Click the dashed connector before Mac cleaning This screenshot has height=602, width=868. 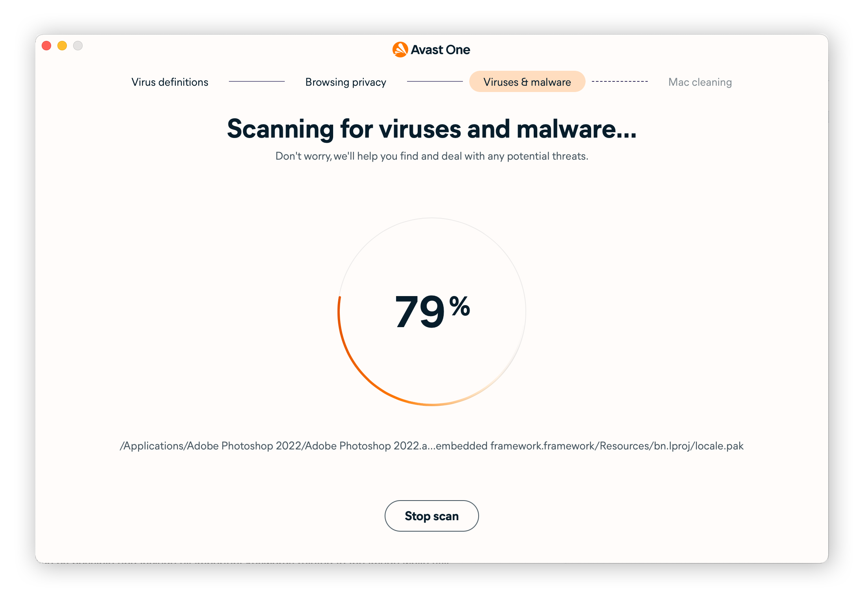click(x=620, y=82)
